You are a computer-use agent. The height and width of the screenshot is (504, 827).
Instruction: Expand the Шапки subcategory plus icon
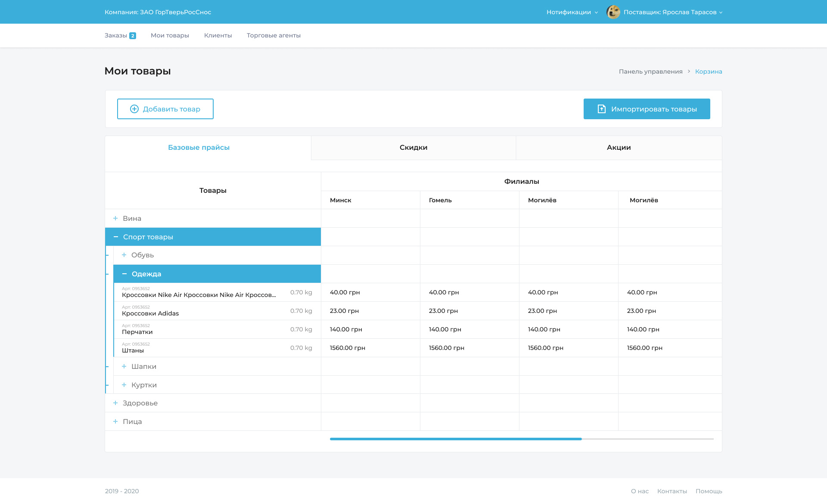[x=124, y=366]
